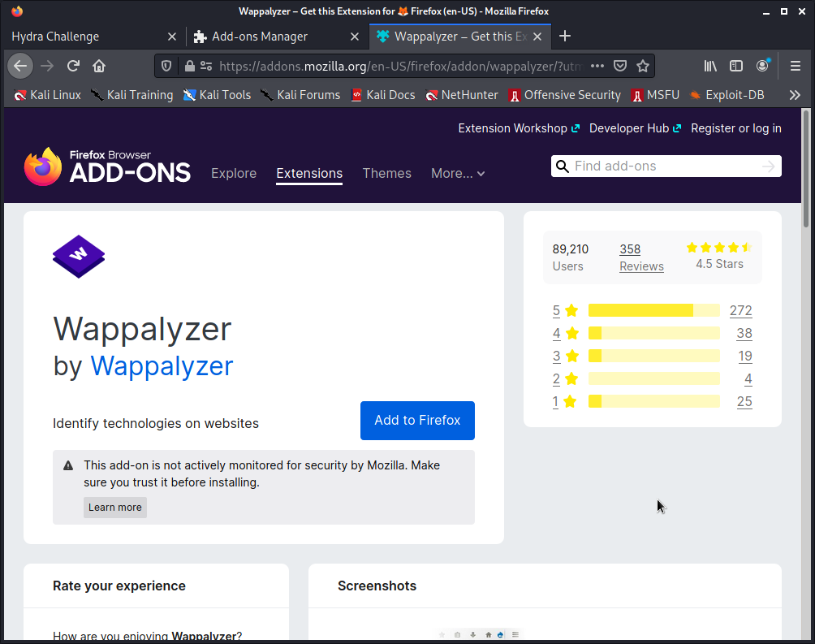This screenshot has height=644, width=815.
Task: Open the Wappalyzer author link
Action: [x=162, y=365]
